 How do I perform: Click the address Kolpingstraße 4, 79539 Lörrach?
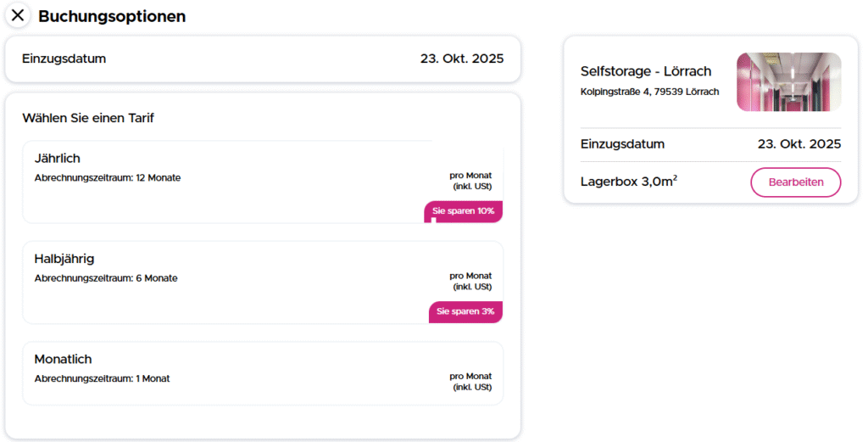click(x=649, y=92)
